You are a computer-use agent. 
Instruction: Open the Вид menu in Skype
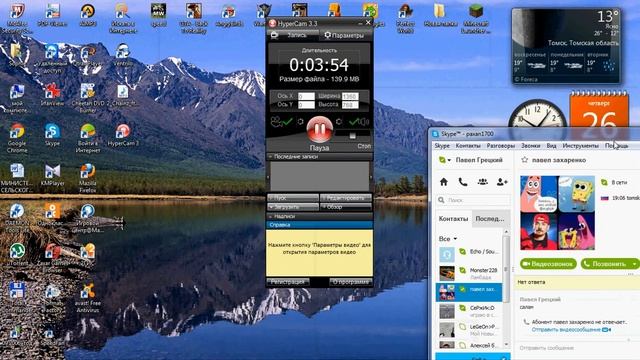click(551, 146)
